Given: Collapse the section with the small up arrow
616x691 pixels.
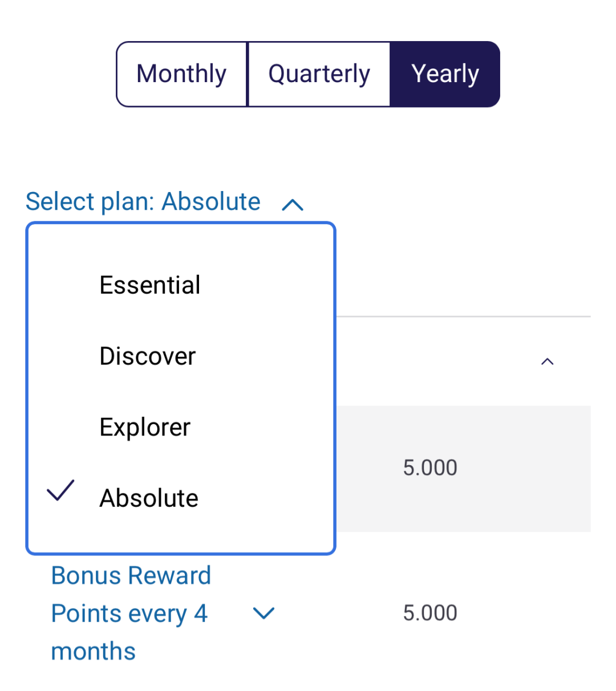Looking at the screenshot, I should [x=547, y=361].
